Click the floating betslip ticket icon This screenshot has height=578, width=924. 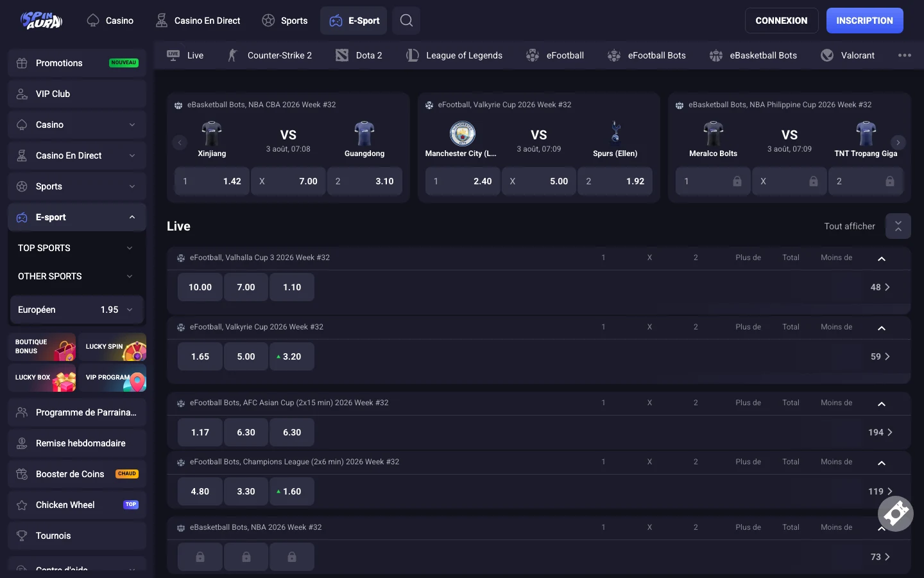point(896,513)
